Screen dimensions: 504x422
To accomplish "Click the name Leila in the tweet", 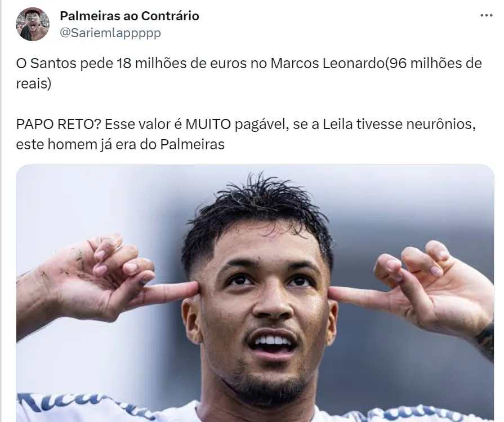I will click(x=338, y=124).
